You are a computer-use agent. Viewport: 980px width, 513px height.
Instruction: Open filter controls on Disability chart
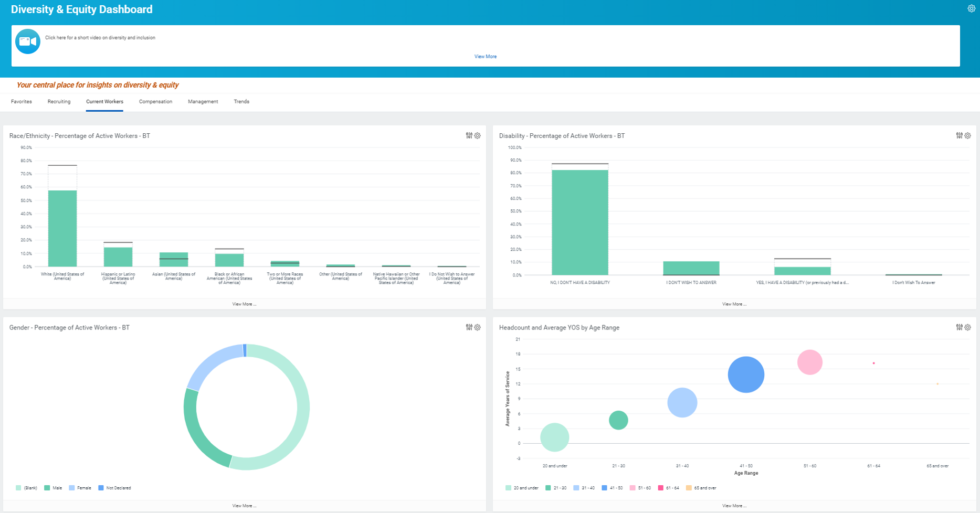(959, 135)
